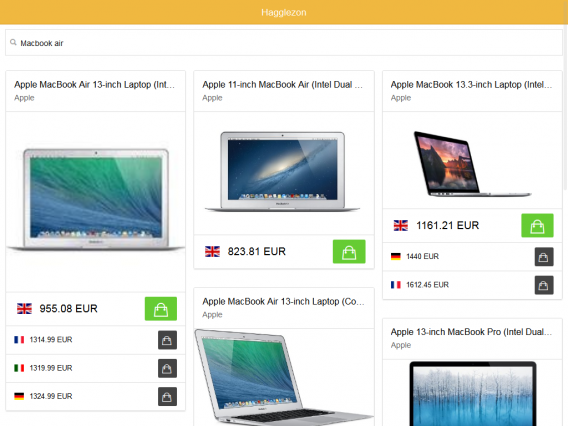568x426 pixels.
Task: Click green shopping bag for 1161.21 EUR offer
Action: [537, 225]
